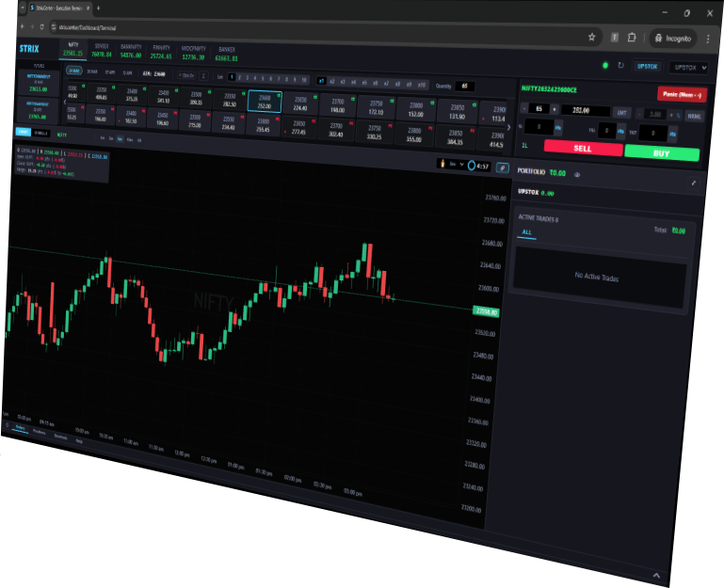
Task: Select the BANKNIFTY index tab
Action: point(131,51)
